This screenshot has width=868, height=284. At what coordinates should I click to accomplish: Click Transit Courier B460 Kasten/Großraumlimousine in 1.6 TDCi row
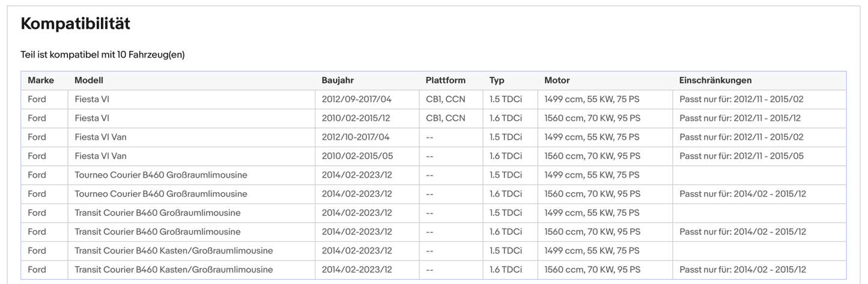[x=174, y=270]
